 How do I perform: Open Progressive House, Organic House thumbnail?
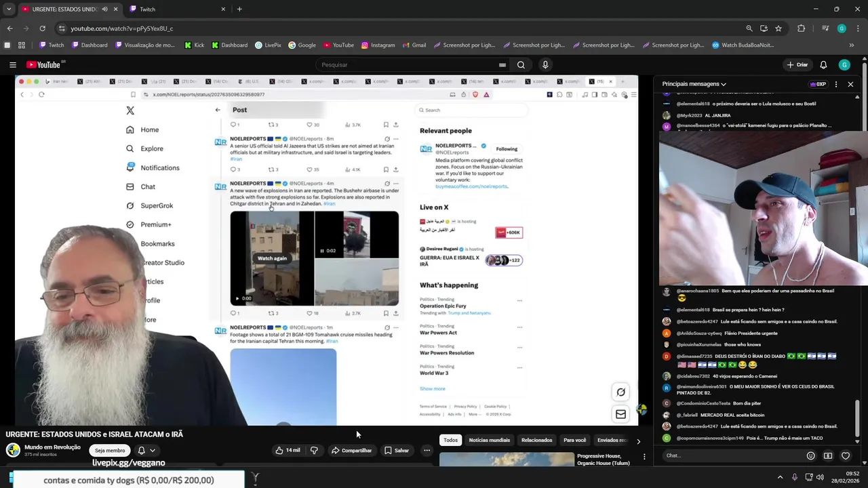pos(506,460)
